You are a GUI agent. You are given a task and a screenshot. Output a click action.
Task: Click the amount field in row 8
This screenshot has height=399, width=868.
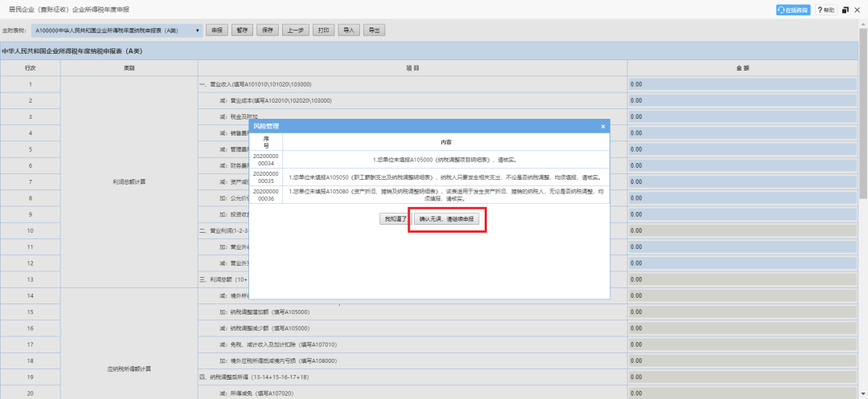743,198
